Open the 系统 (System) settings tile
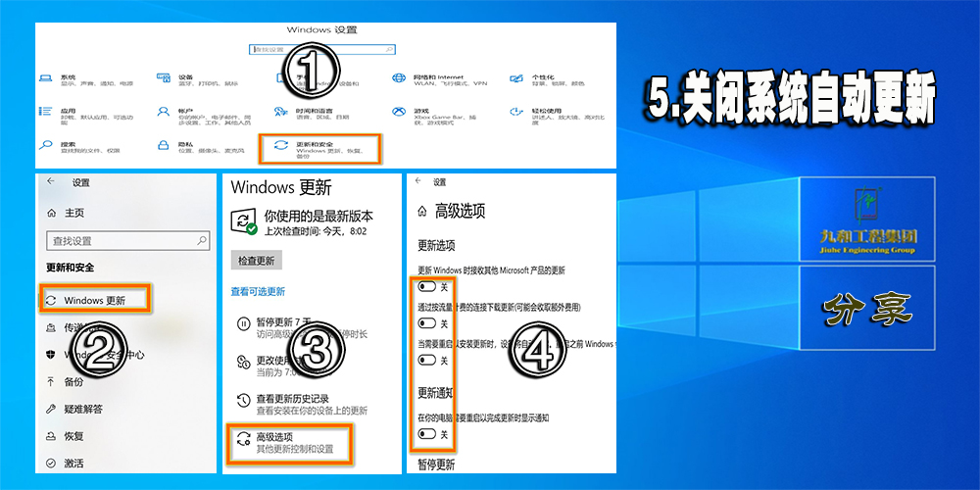The image size is (980, 490). [x=85, y=80]
